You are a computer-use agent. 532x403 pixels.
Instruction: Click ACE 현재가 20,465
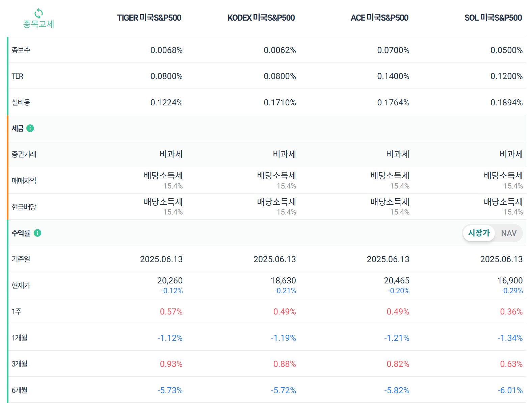tap(397, 281)
